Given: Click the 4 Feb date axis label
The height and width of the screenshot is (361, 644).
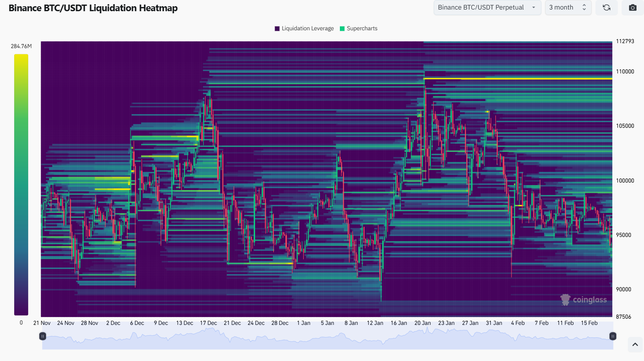Looking at the screenshot, I should click(518, 323).
